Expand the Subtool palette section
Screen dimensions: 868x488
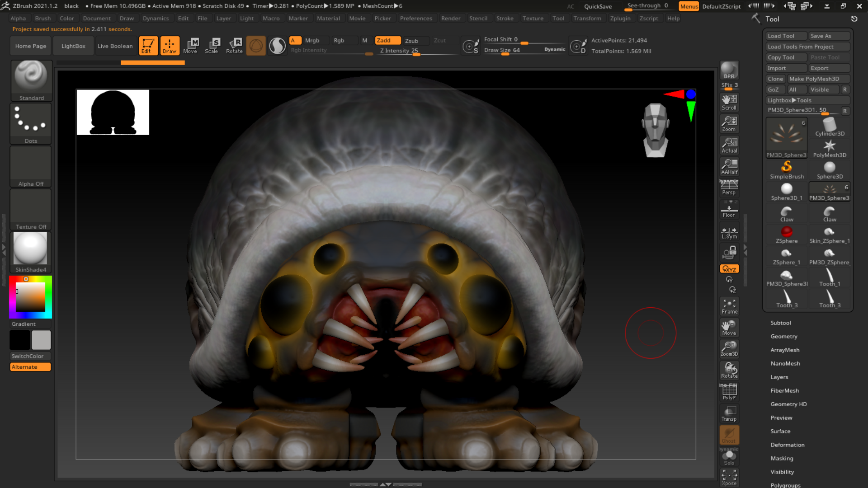click(x=780, y=323)
